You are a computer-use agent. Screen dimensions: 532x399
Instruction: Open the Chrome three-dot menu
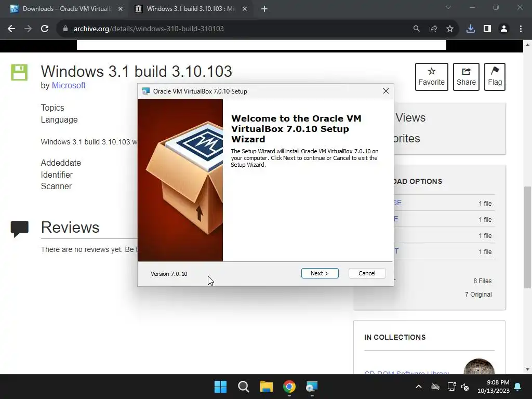coord(521,29)
